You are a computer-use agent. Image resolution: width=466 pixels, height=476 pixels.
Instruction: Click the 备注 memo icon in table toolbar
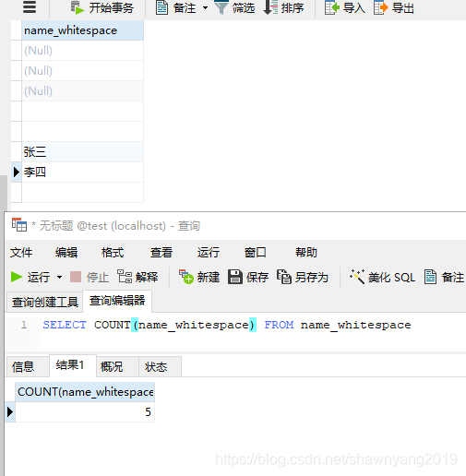(161, 7)
